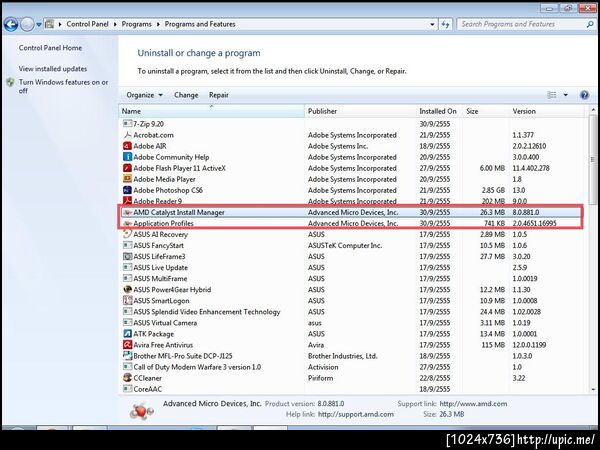Click the program list scroll-down arrow

[x=593, y=389]
